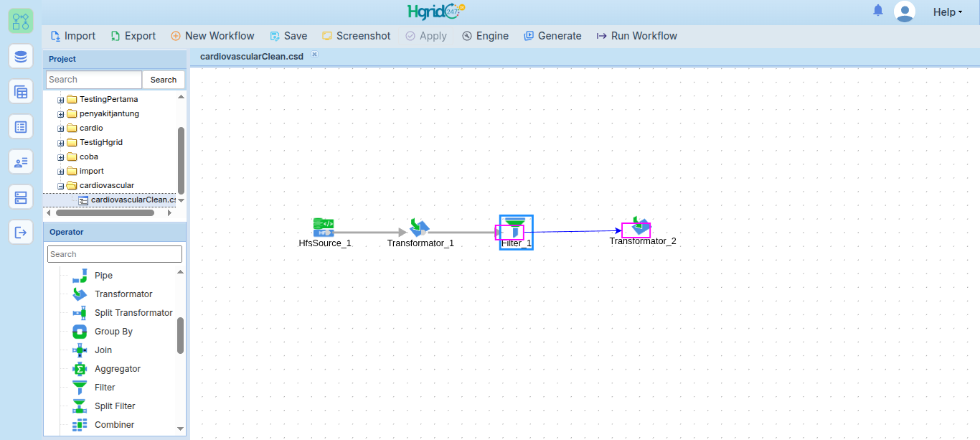Click the database icon in left sidebar
Viewport: 980px width, 440px height.
coord(21,56)
